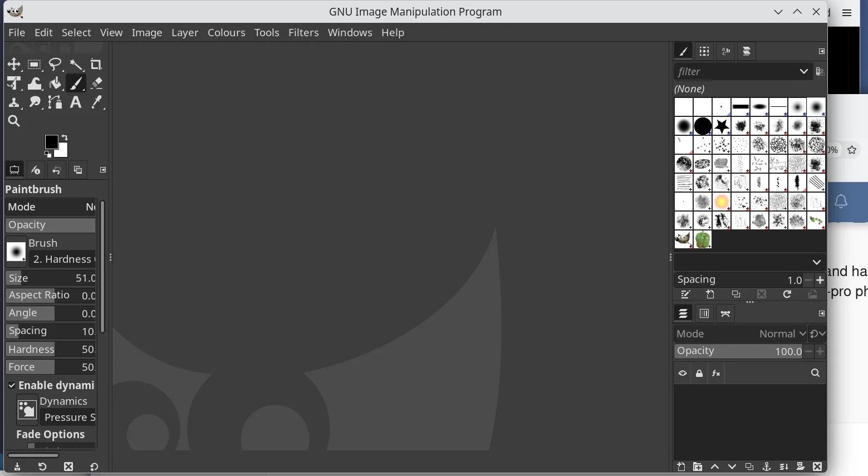Viewport: 868px width, 476px height.
Task: Select the Eraser tool
Action: 96,84
